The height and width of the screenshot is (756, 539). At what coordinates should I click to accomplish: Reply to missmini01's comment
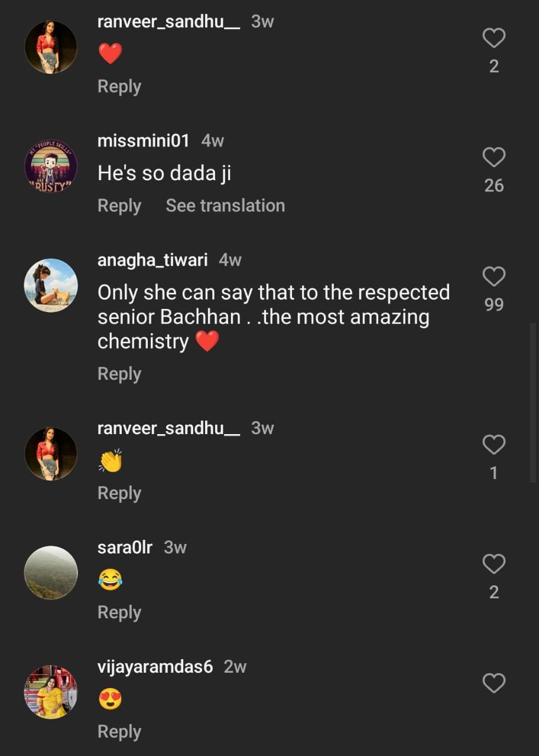[x=119, y=206]
